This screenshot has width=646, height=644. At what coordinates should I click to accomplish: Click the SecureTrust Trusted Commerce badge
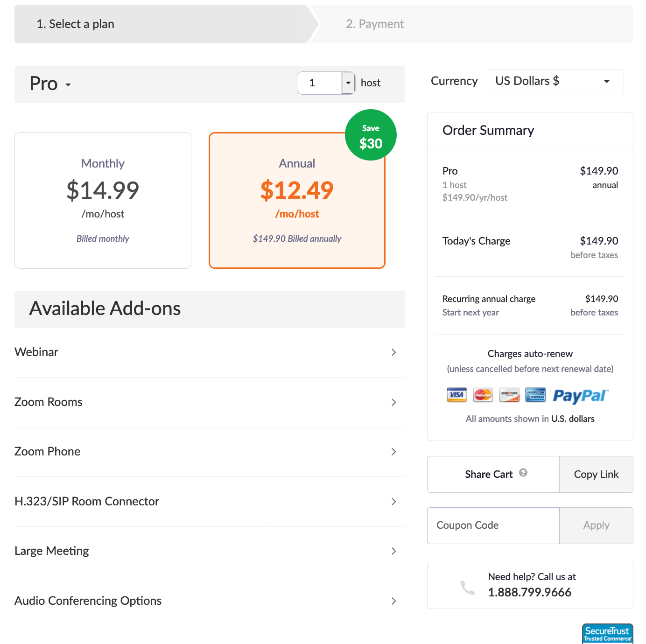tap(607, 634)
